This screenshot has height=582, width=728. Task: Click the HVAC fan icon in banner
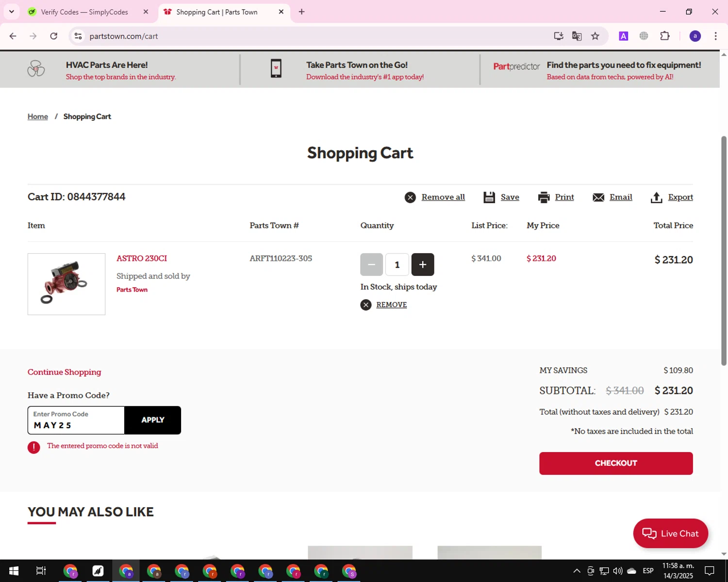pyautogui.click(x=36, y=69)
